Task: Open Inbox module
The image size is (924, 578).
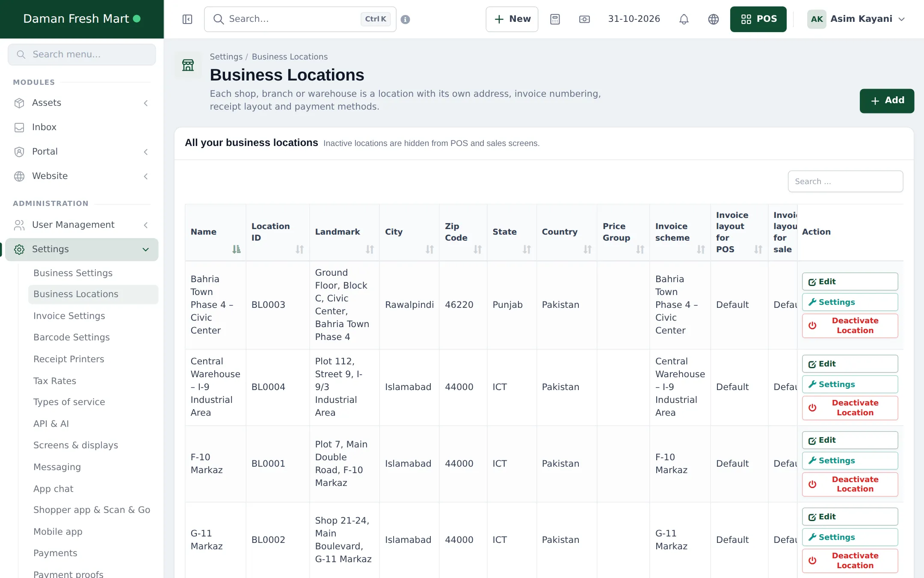Action: 82,128
